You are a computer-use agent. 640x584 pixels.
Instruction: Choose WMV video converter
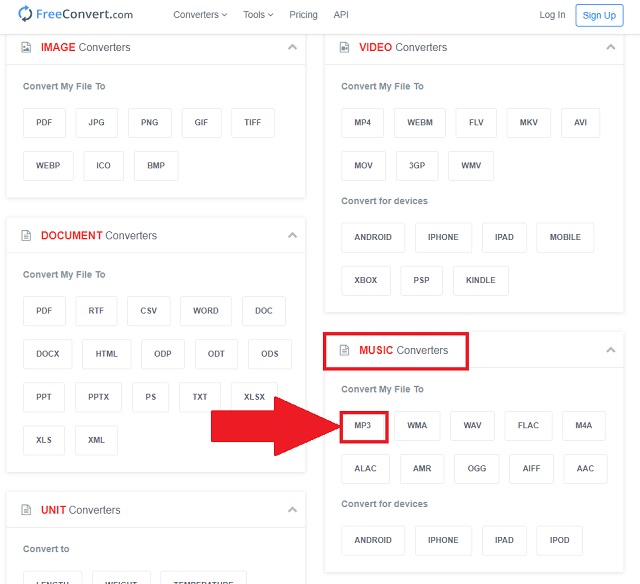[471, 166]
